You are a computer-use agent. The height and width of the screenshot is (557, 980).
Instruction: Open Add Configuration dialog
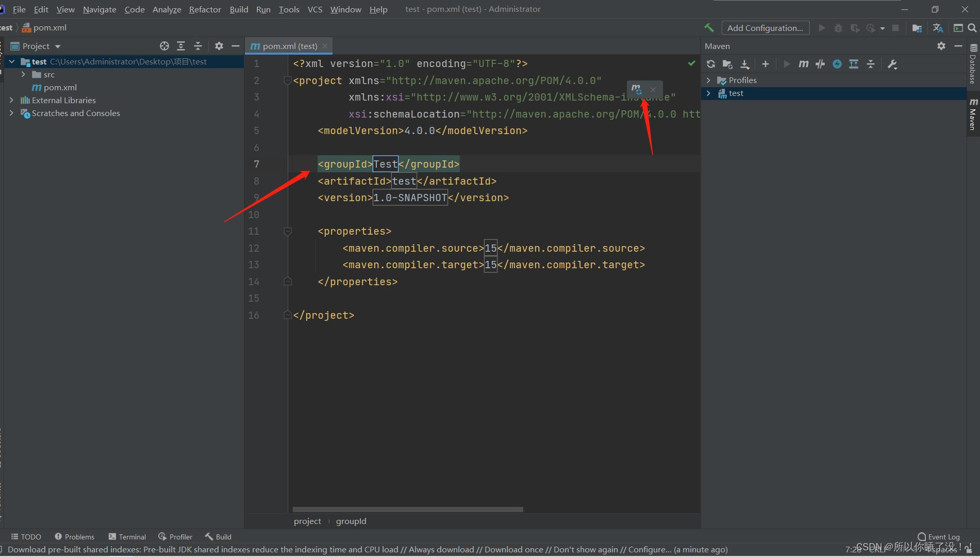765,28
